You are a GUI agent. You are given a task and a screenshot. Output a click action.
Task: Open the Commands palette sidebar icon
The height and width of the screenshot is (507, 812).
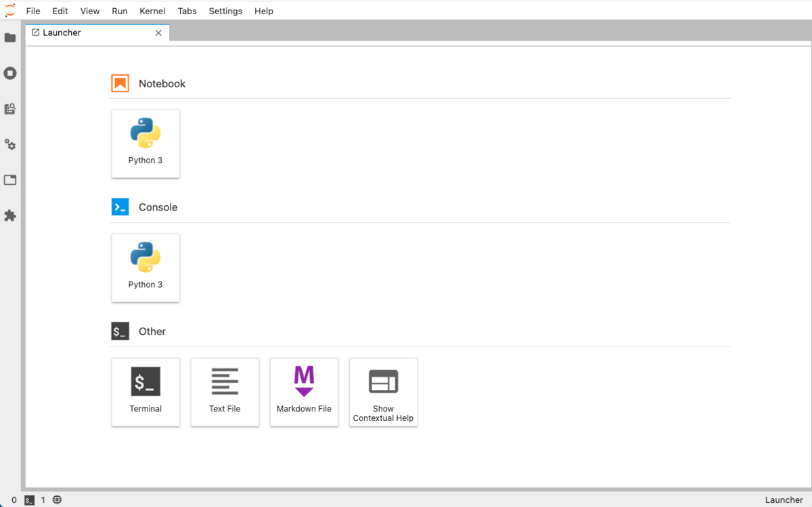click(x=10, y=109)
